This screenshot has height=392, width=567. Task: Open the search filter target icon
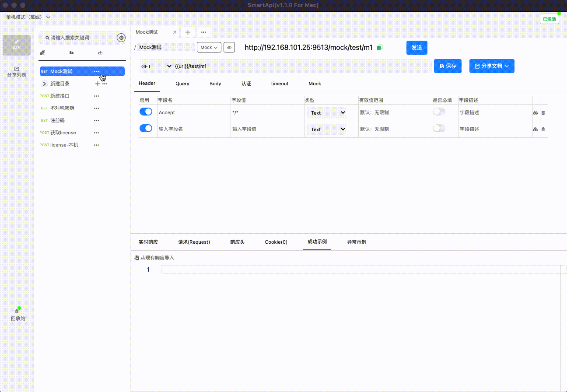[x=121, y=38]
